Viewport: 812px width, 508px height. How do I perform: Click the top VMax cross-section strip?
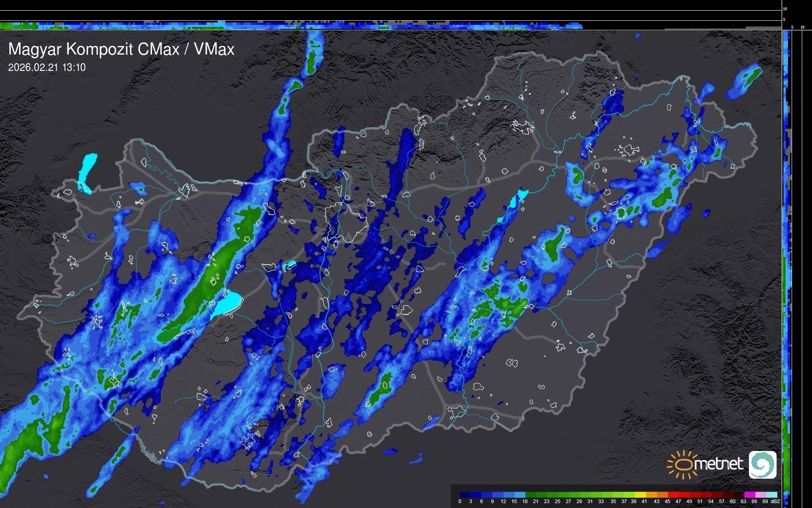[x=285, y=26]
